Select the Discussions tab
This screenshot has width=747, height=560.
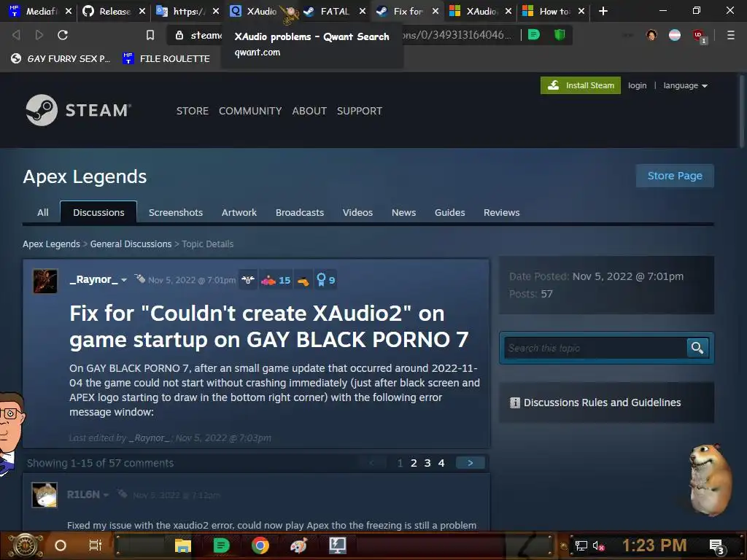click(x=98, y=212)
